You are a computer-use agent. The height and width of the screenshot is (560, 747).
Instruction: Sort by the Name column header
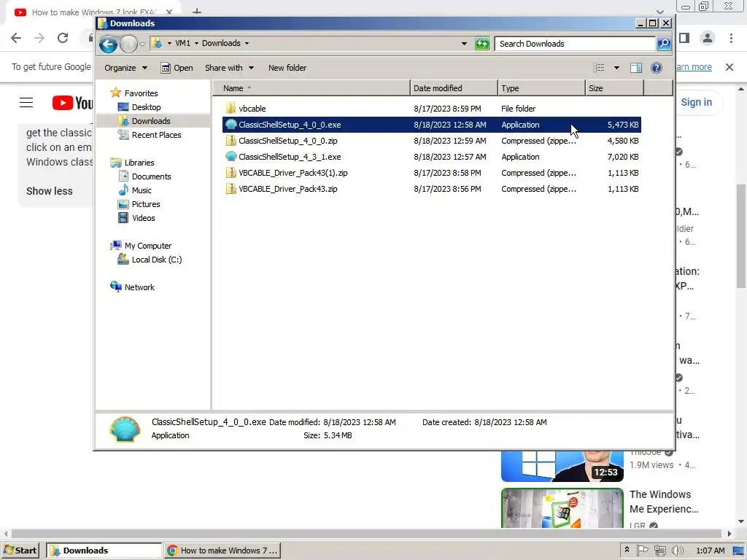coord(311,88)
